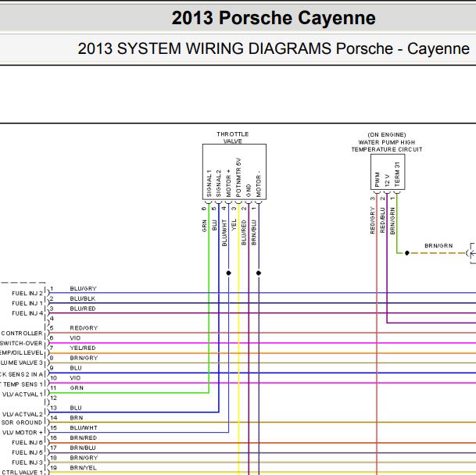Click vertical "GRN" wire label below throttle pin 6
This screenshot has height=475, width=476.
click(204, 227)
